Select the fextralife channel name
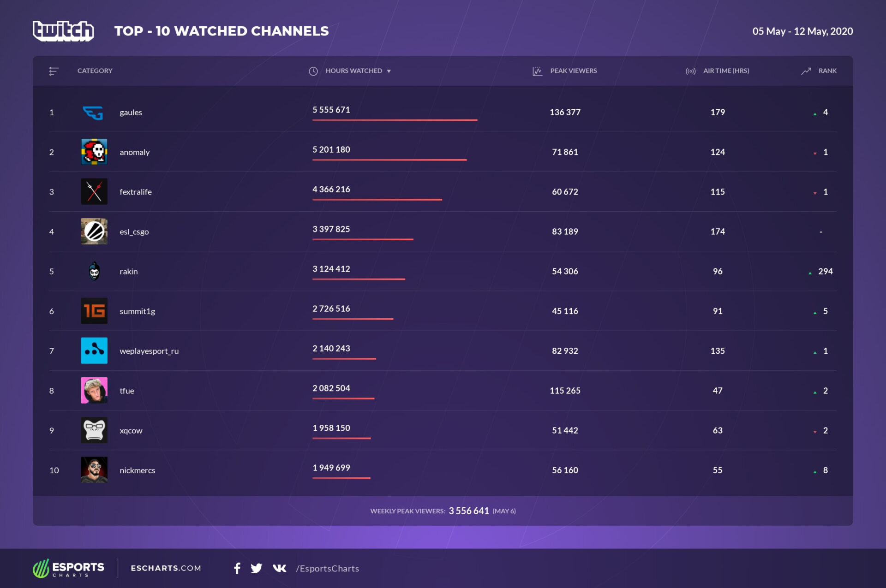The height and width of the screenshot is (588, 886). coord(136,192)
